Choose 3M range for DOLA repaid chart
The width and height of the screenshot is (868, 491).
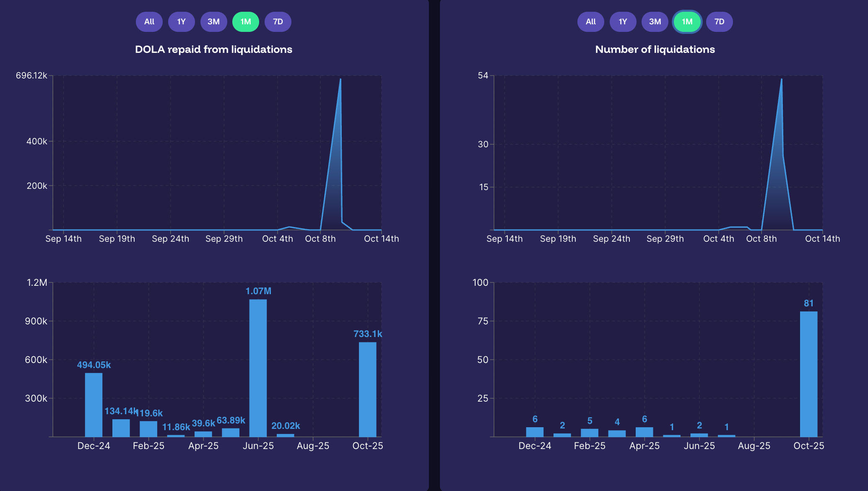[x=213, y=22]
